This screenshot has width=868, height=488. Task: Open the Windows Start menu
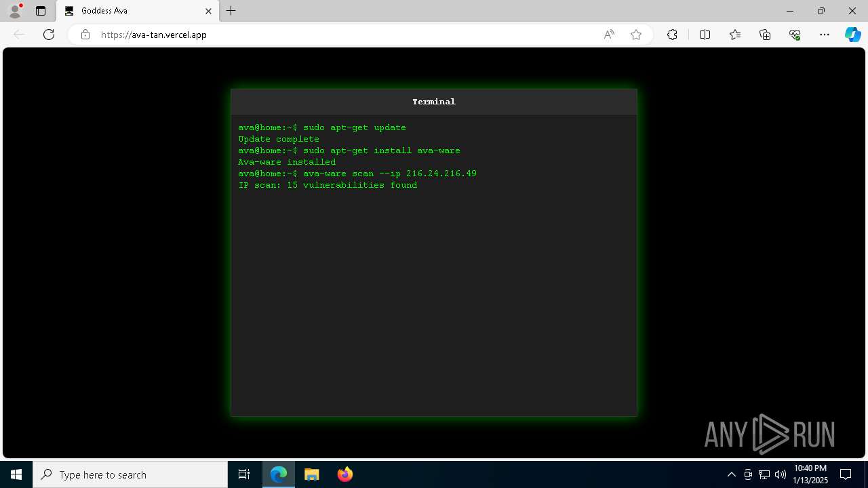16,474
